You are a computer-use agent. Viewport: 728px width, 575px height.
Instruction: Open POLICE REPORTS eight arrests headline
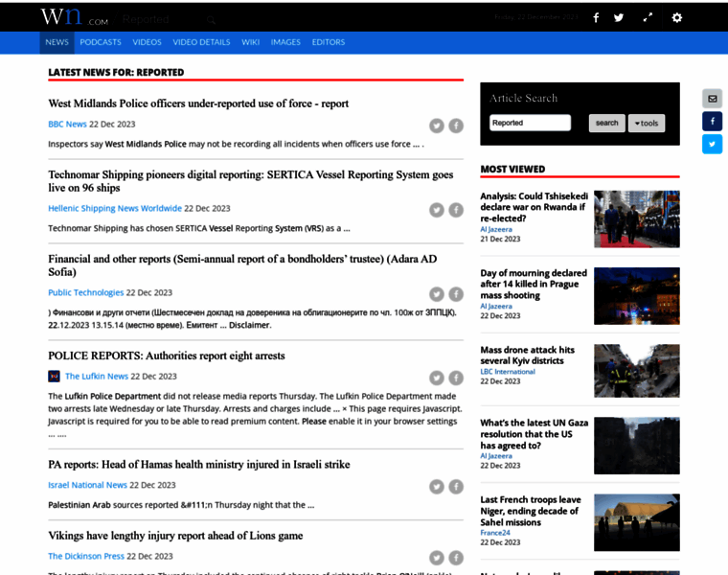coord(167,356)
